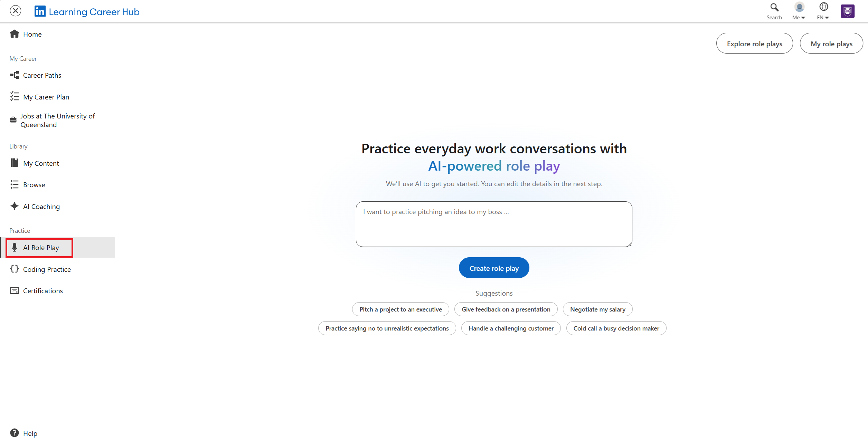Click the Create role play button
Image resolution: width=868 pixels, height=440 pixels.
pyautogui.click(x=494, y=268)
